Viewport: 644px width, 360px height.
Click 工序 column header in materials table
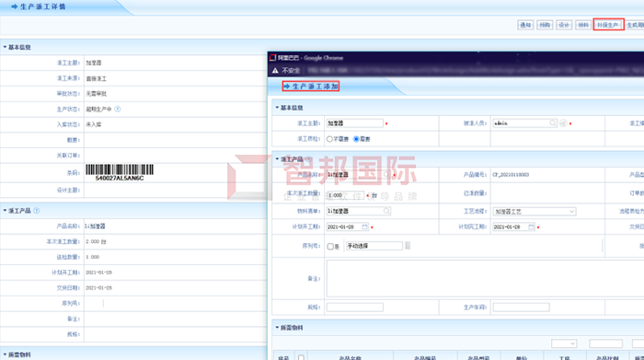pos(565,358)
